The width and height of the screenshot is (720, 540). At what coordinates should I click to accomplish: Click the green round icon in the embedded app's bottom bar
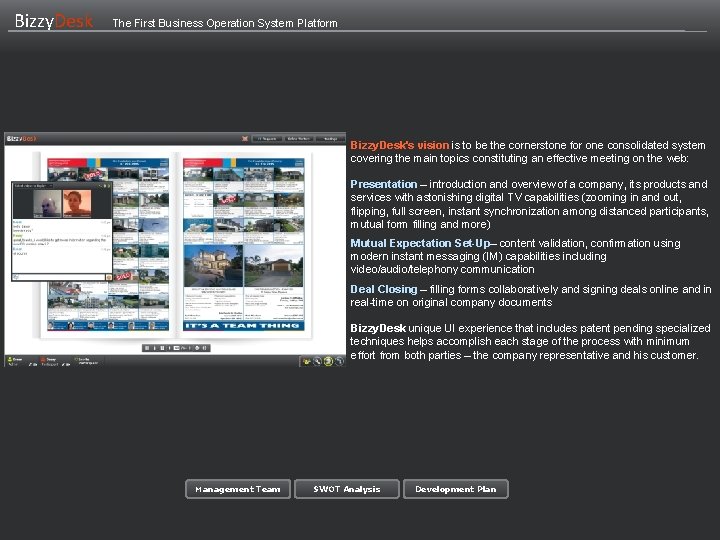coord(328,361)
